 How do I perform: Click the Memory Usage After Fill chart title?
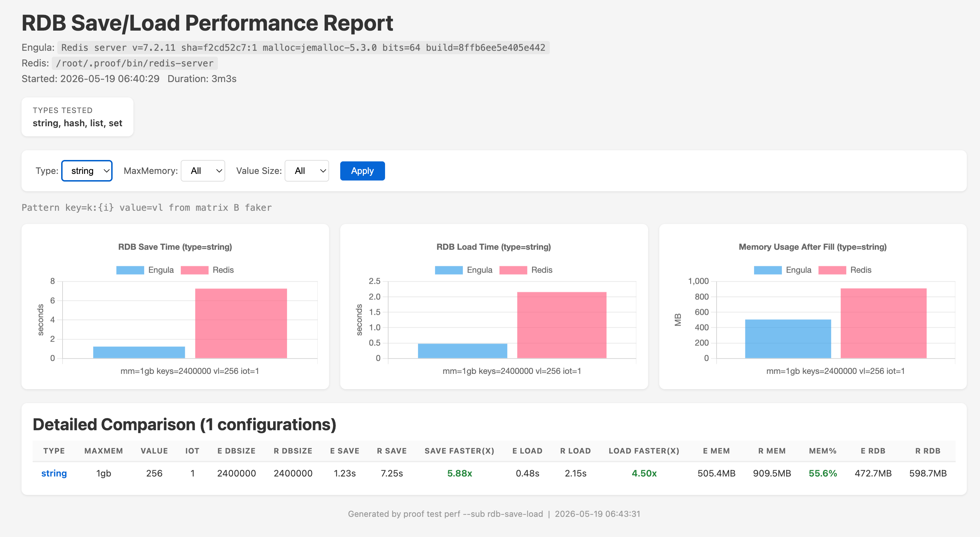tap(812, 247)
